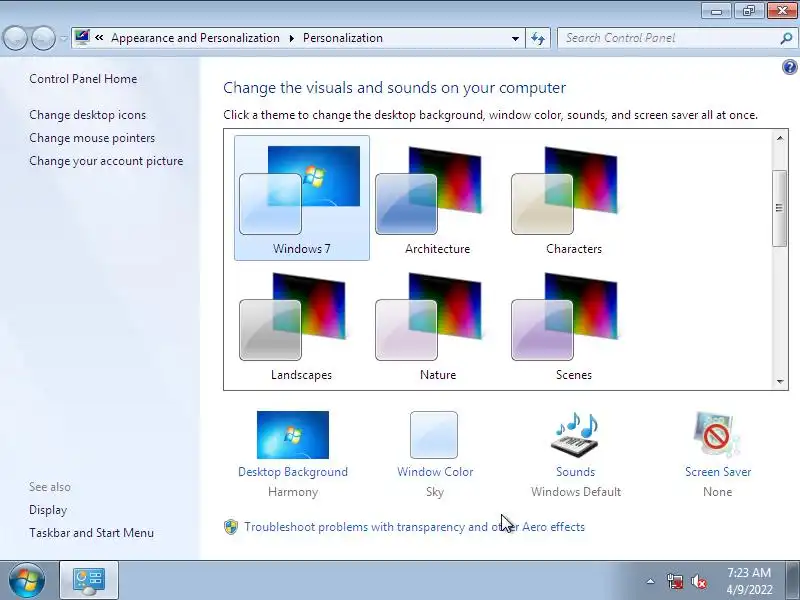
Task: Open the Sounds link
Action: [576, 472]
